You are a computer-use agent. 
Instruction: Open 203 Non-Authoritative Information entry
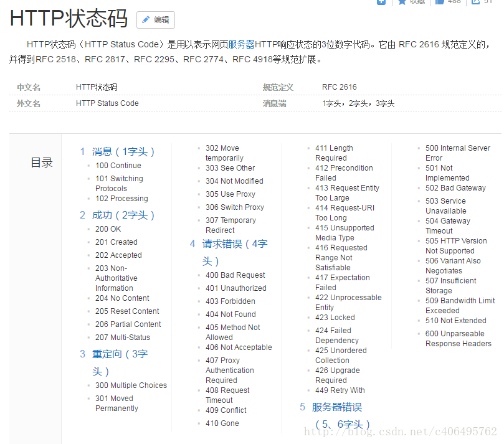coord(116,278)
